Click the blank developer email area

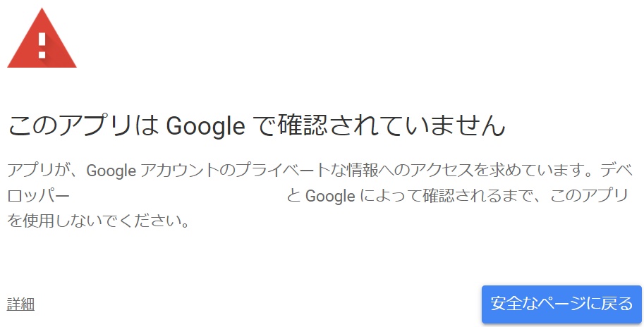[178, 196]
